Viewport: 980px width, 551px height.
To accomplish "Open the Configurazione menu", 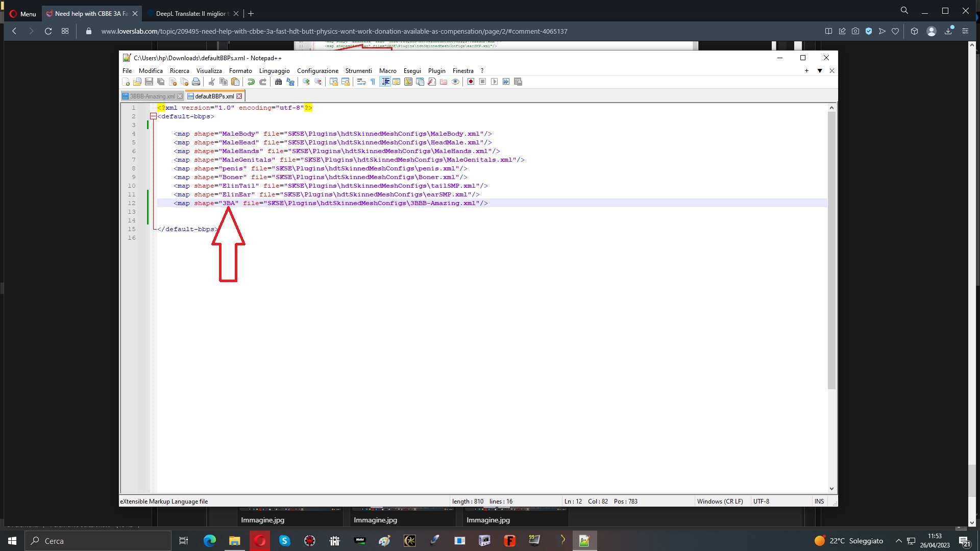I will (x=318, y=71).
